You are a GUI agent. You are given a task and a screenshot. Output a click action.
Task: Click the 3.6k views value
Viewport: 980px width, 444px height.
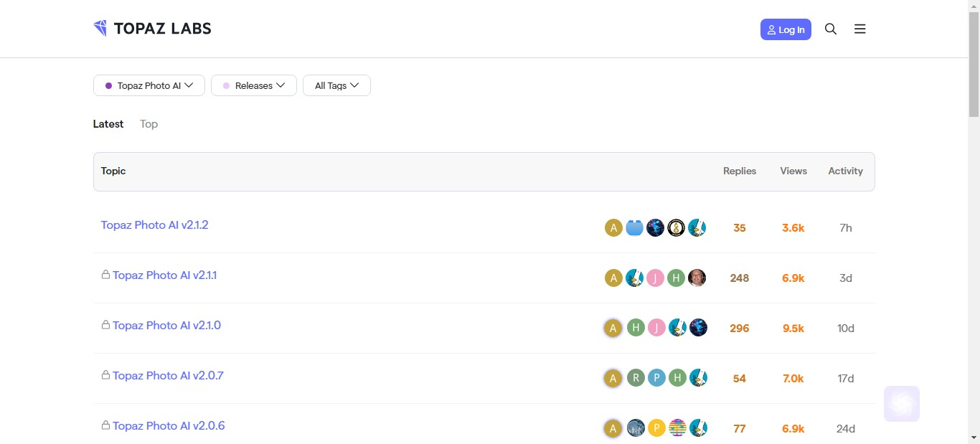point(793,228)
